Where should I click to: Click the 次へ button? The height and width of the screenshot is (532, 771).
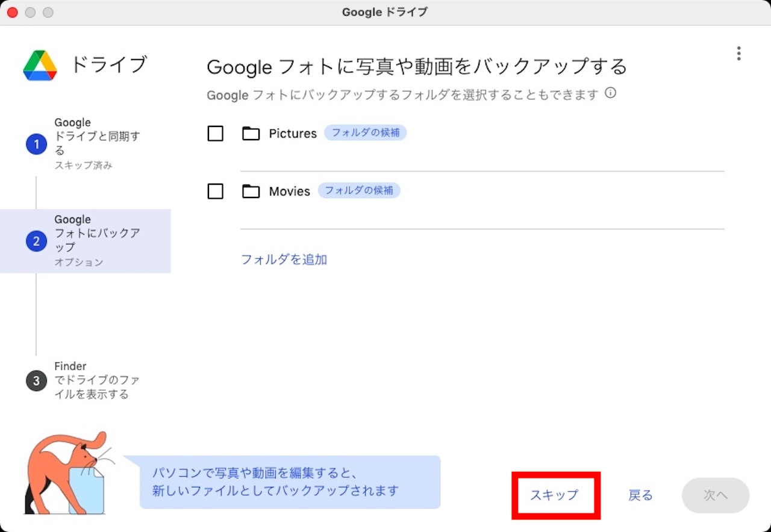716,495
